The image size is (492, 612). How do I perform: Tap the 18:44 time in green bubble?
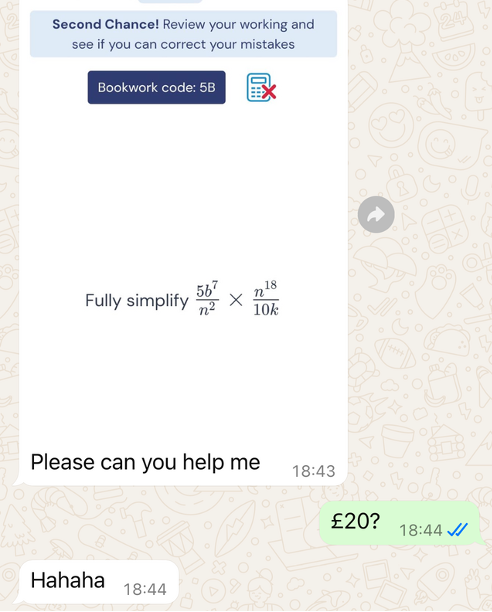point(421,530)
